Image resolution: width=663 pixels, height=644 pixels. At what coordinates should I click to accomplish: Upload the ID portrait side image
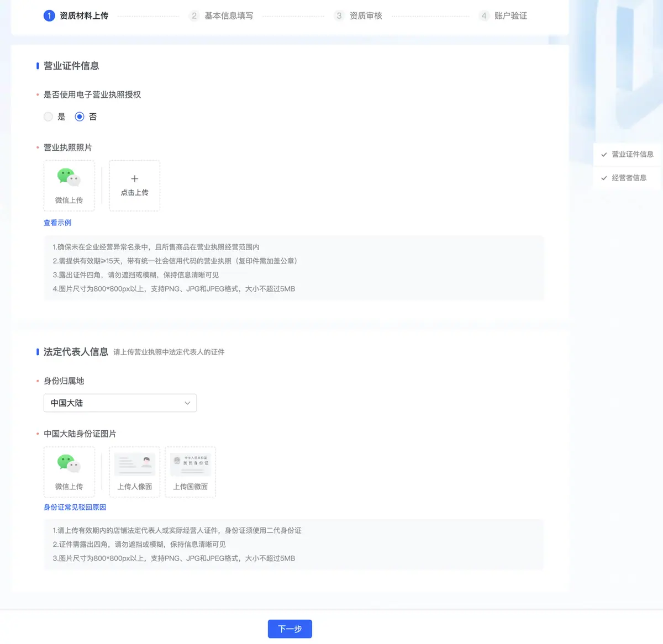coord(134,472)
